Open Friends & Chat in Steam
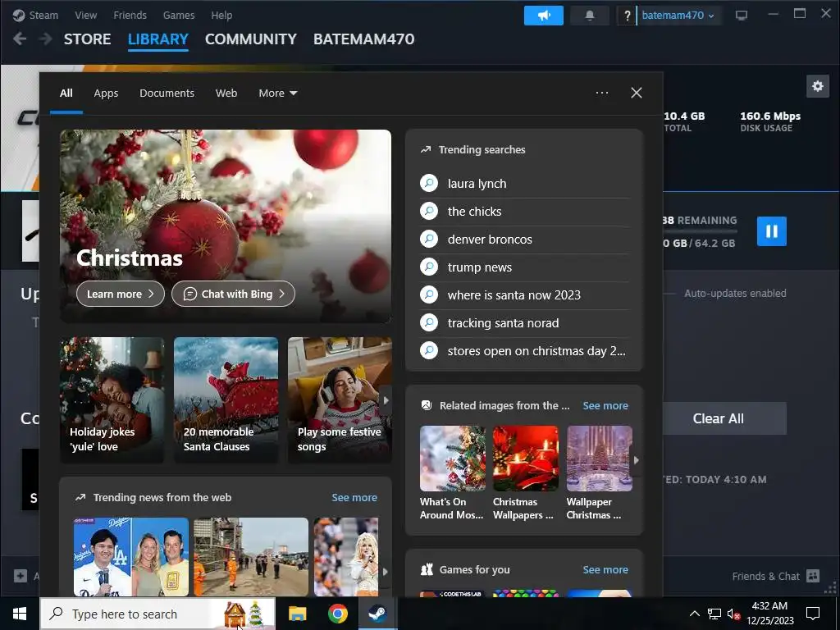The width and height of the screenshot is (840, 630). [776, 576]
